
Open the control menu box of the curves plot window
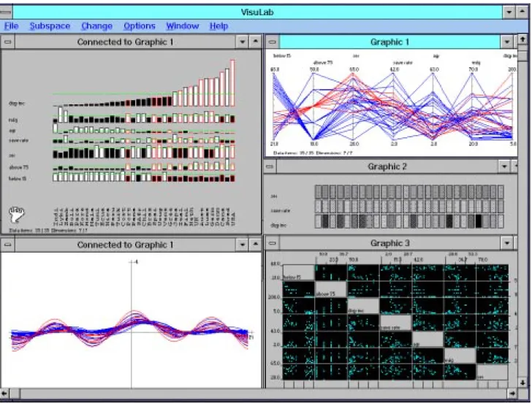(x=7, y=245)
